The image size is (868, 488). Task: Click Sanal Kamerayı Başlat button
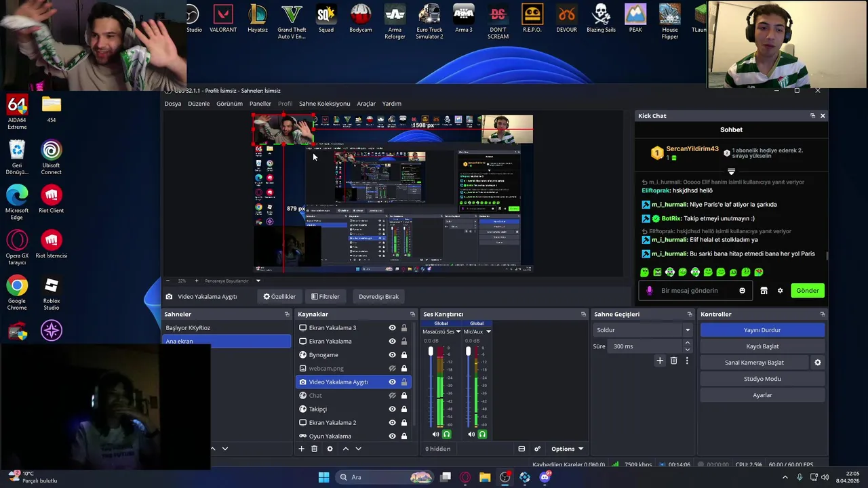point(754,363)
